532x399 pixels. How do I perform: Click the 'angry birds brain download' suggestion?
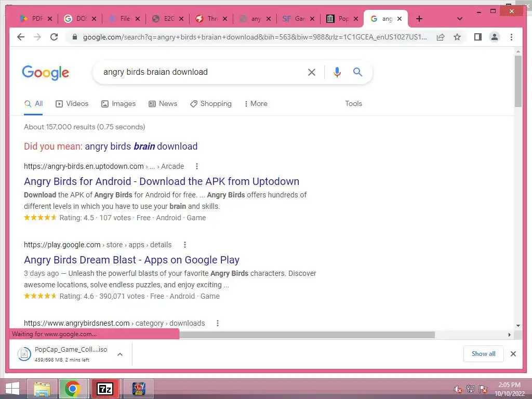pos(141,146)
